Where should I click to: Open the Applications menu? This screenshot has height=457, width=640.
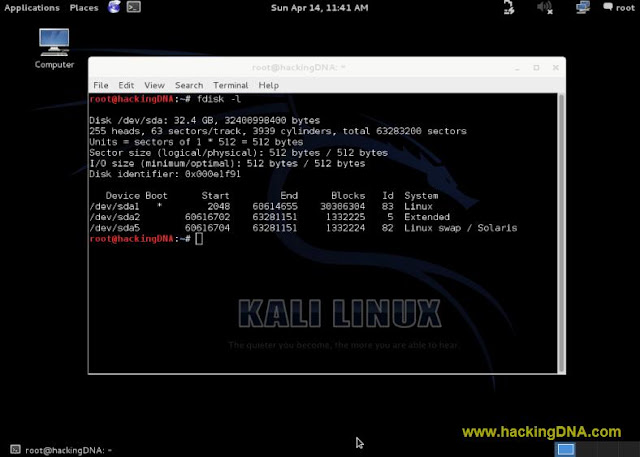[x=32, y=8]
